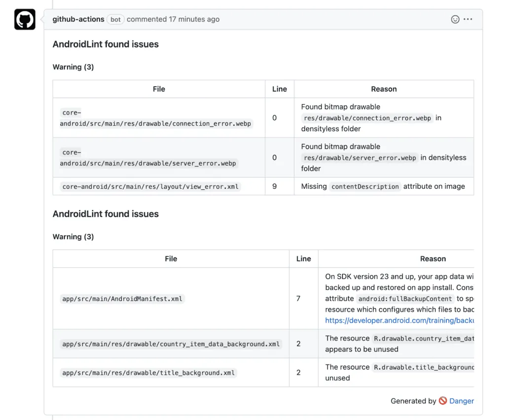Open the Danger link in footer

click(462, 401)
